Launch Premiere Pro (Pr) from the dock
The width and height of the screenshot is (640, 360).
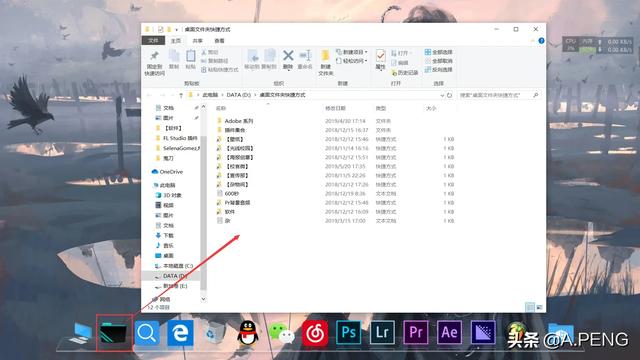click(x=416, y=333)
